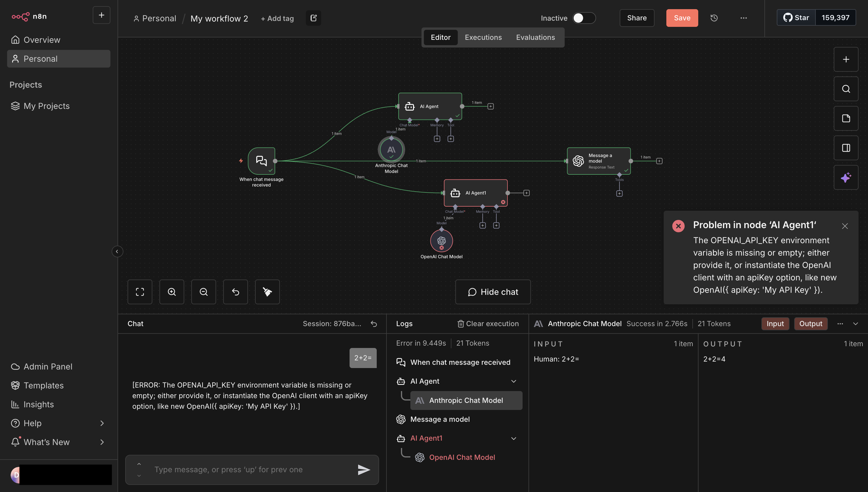This screenshot has height=492, width=868.
Task: Switch to the Evaluations tab
Action: pyautogui.click(x=535, y=37)
